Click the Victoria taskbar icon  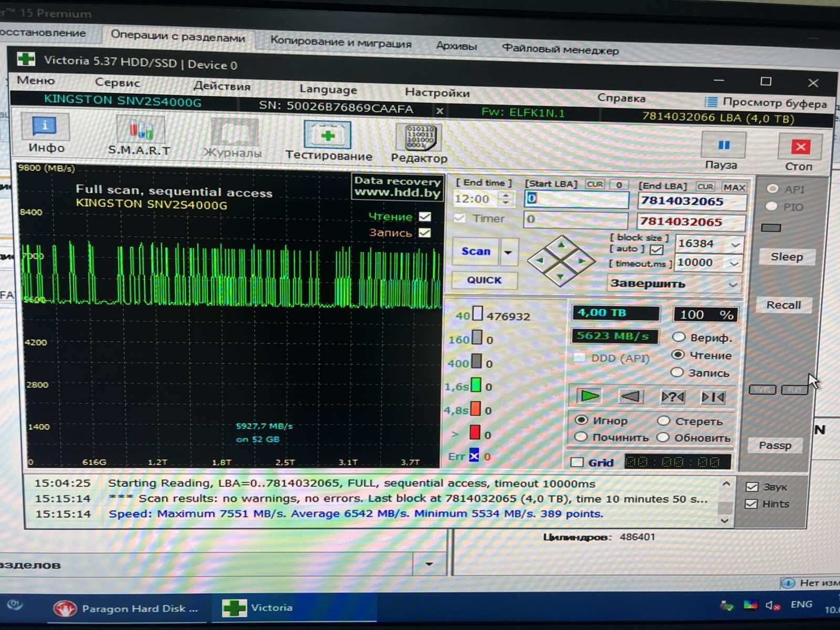294,608
